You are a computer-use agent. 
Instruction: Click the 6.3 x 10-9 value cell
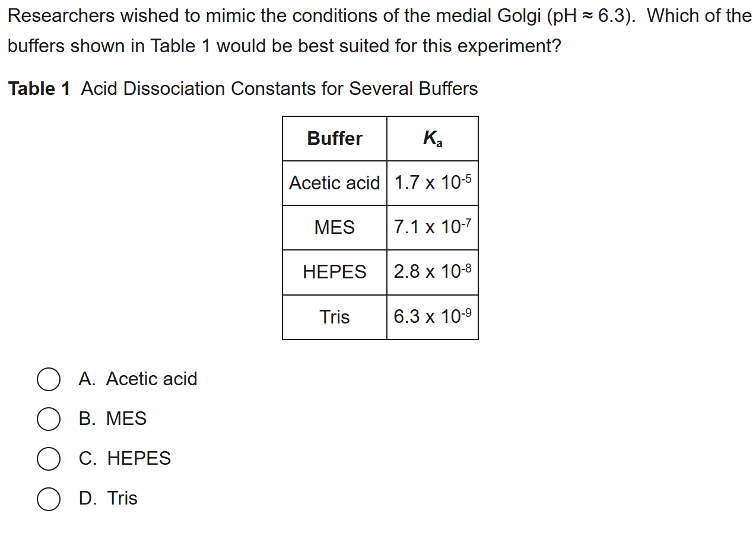[x=433, y=318]
